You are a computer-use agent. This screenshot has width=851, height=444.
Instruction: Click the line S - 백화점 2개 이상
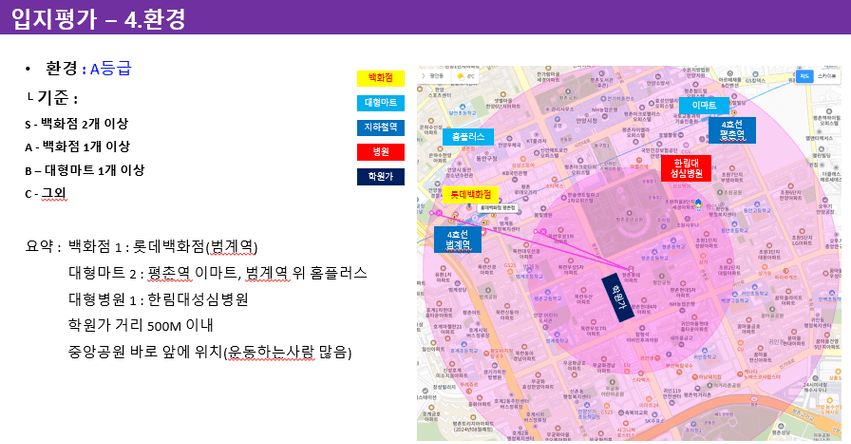pos(77,124)
